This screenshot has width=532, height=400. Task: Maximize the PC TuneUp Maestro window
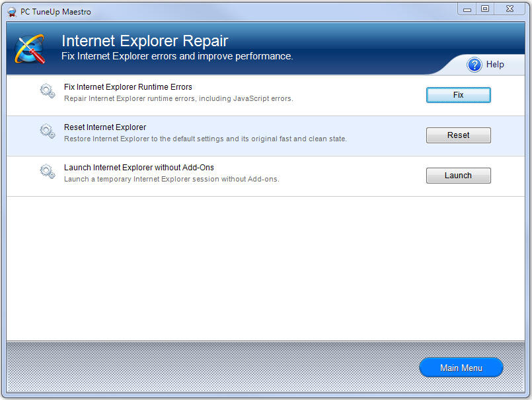[485, 9]
